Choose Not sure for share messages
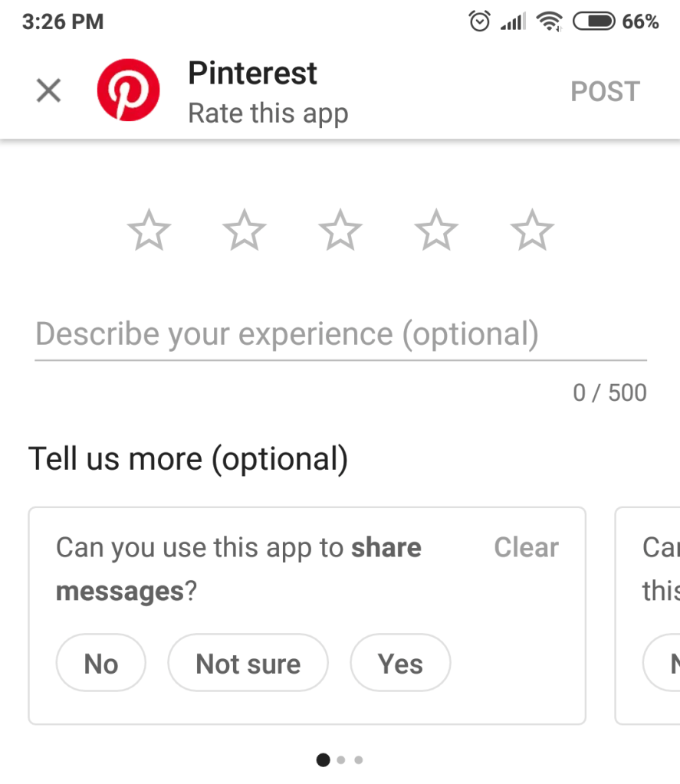Image resolution: width=680 pixels, height=784 pixels. coord(248,664)
